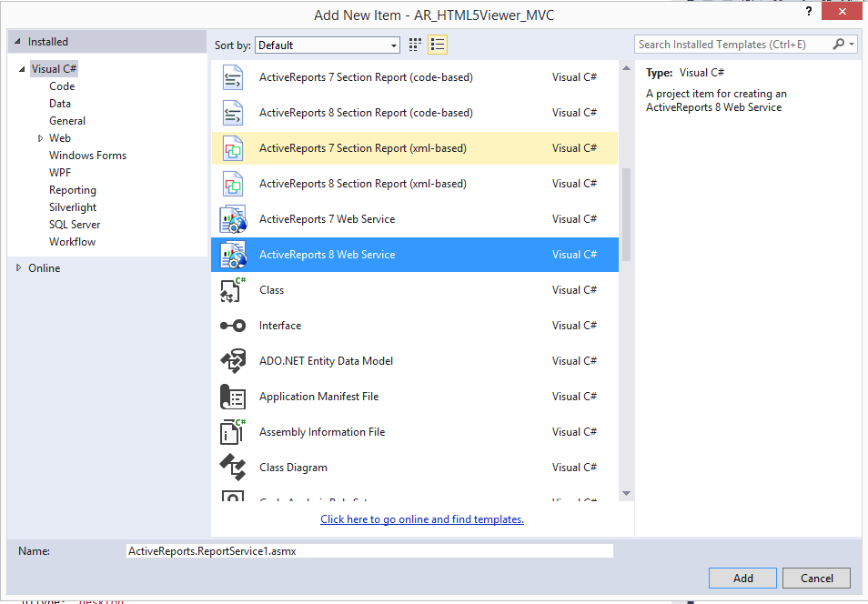Select the Workflow category
The width and height of the screenshot is (868, 604).
[72, 242]
